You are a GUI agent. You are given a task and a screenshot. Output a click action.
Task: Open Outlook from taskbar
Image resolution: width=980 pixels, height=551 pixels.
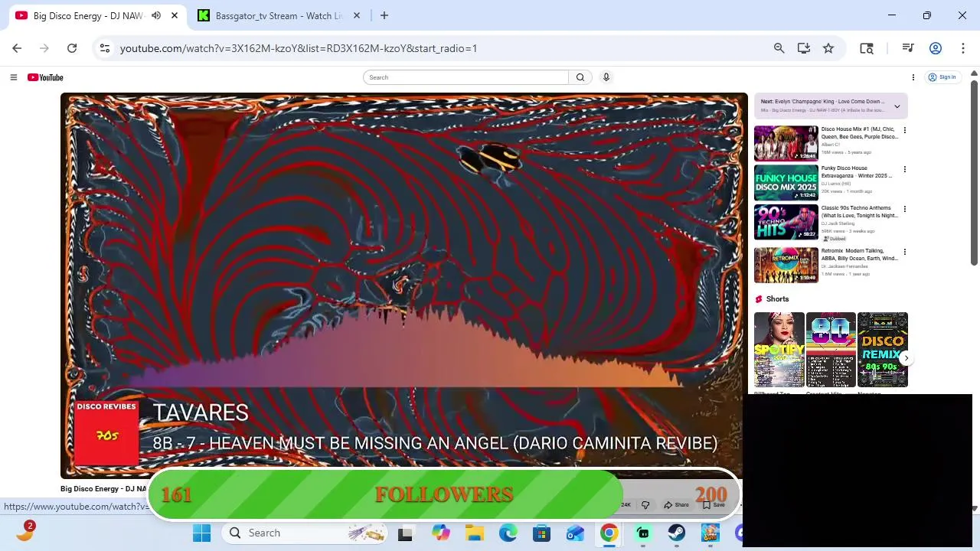576,533
